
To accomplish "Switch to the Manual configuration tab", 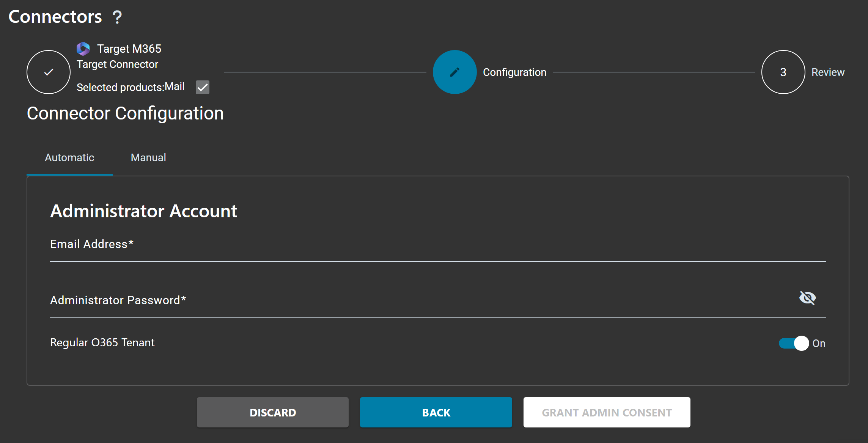I will 148,157.
